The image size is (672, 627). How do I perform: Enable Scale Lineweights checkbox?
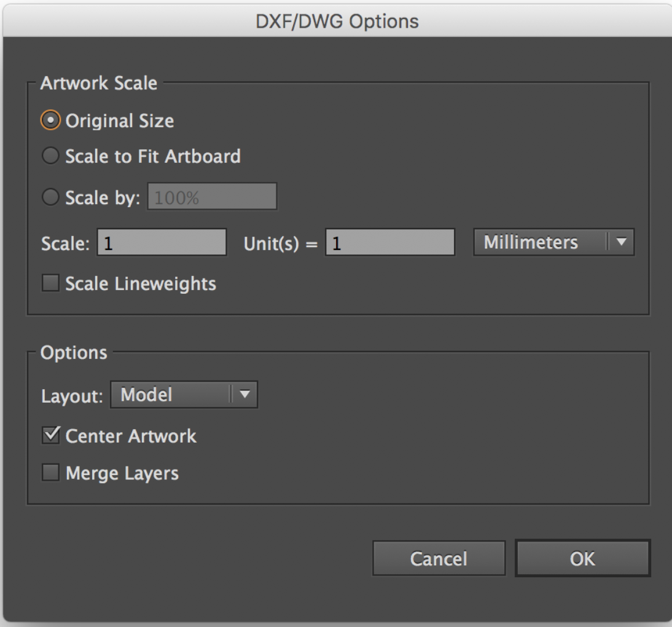(x=50, y=283)
